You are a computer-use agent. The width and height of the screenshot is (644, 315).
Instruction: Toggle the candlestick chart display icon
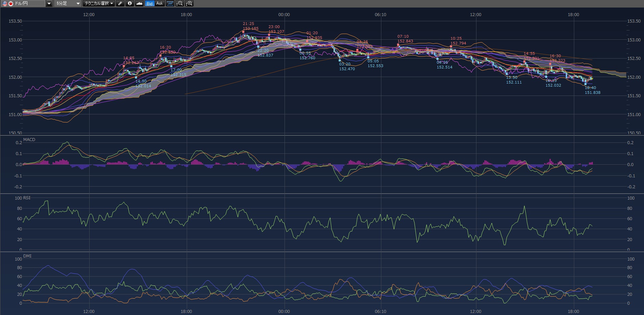pyautogui.click(x=170, y=3)
